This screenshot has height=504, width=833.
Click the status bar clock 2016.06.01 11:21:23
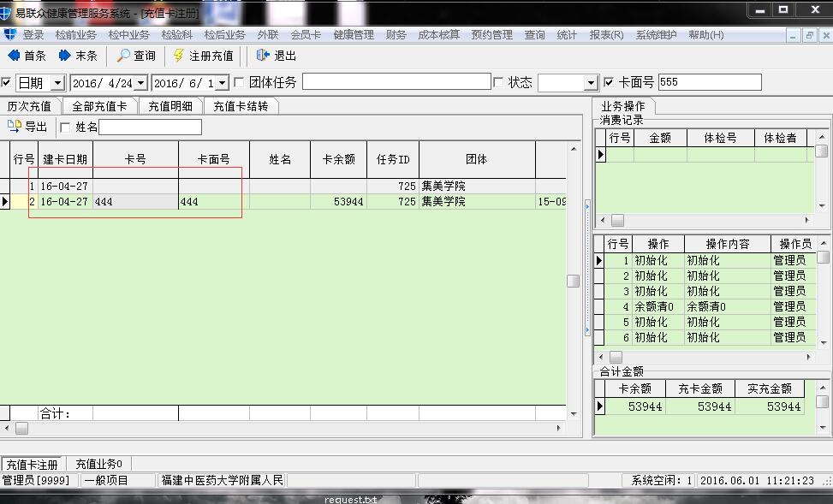(757, 480)
